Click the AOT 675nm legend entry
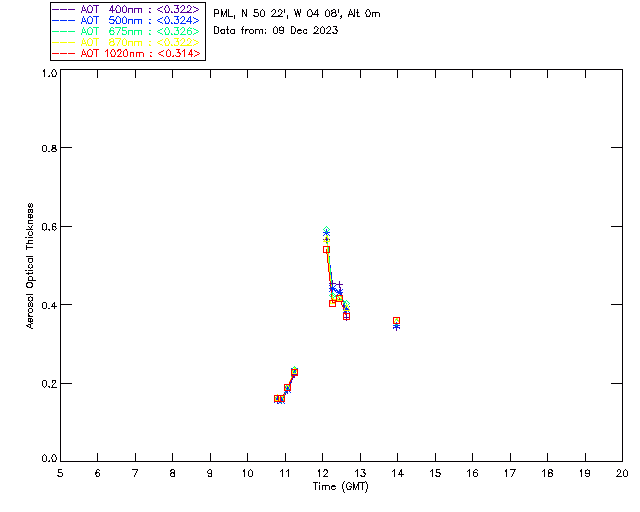The width and height of the screenshot is (640, 512). click(126, 31)
